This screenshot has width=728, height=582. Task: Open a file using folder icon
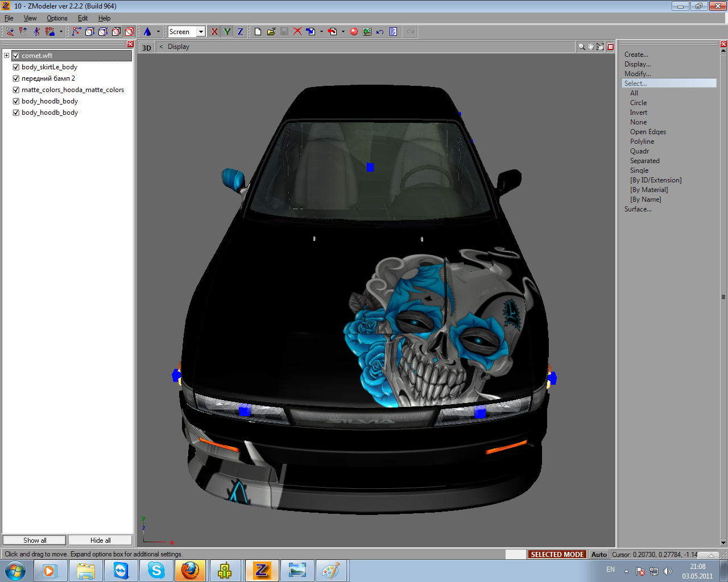[271, 32]
